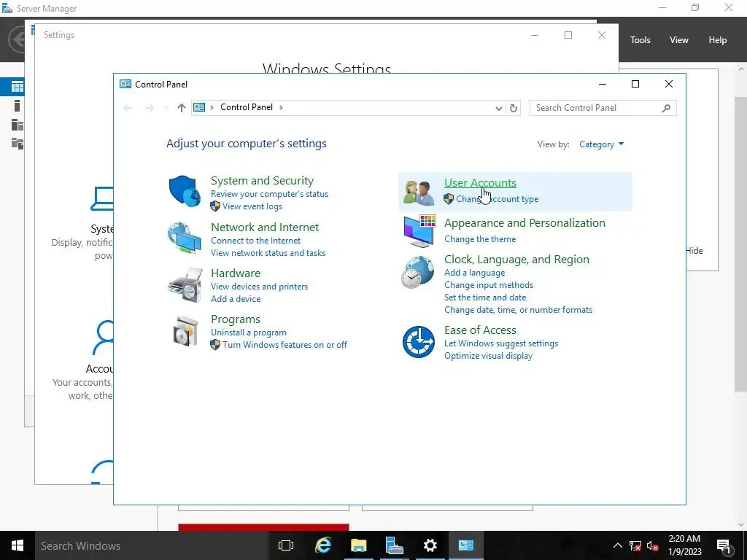This screenshot has width=747, height=560.
Task: Switch to Control Panel taskbar icon
Action: coord(466,545)
